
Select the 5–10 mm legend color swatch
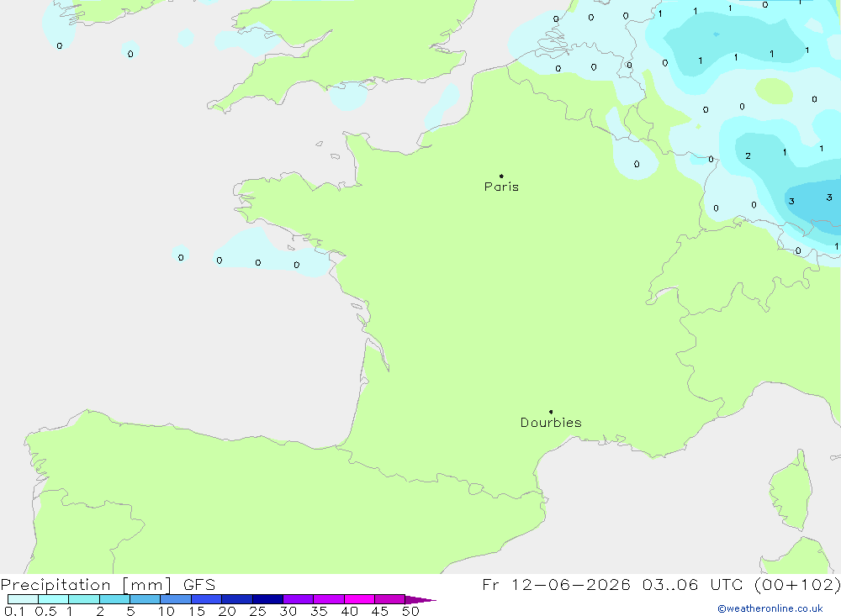click(145, 599)
